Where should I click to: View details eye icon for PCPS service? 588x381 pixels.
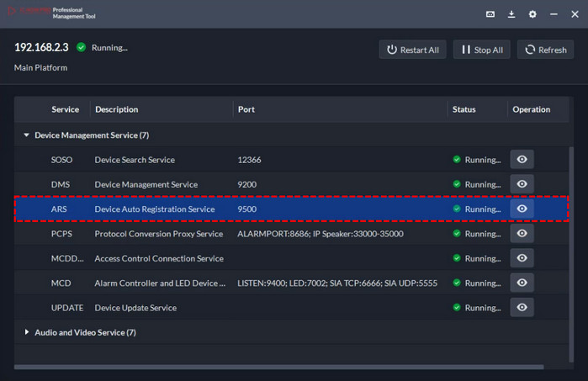(522, 234)
